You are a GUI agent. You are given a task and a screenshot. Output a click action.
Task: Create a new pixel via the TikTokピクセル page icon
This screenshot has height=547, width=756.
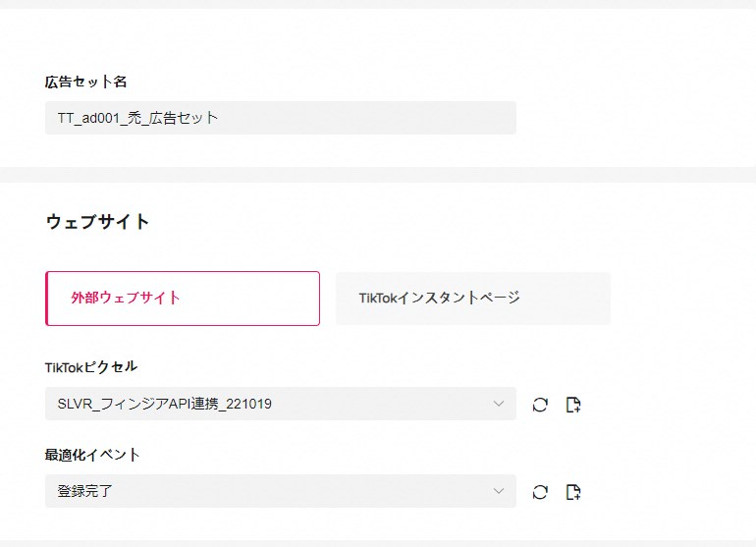coord(574,405)
